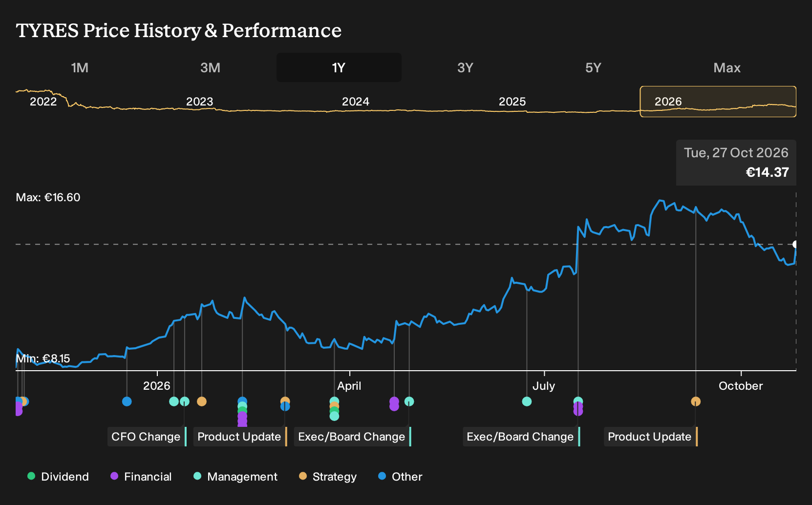The image size is (812, 505).
Task: Open the CFO Change event label
Action: click(147, 437)
